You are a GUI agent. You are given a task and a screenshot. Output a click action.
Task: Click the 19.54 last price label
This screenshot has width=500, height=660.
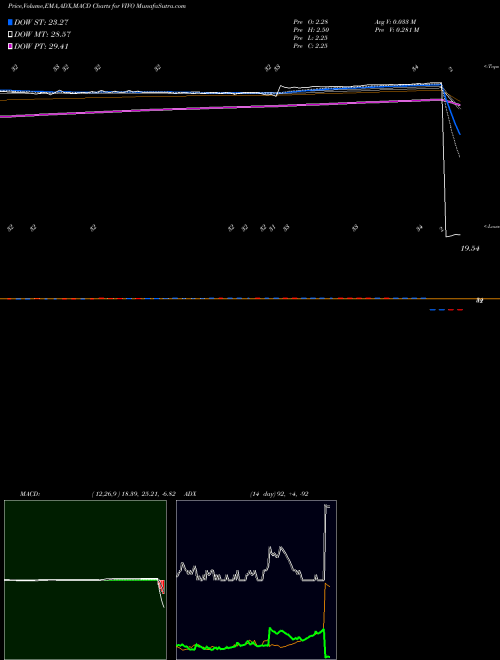[x=471, y=249]
